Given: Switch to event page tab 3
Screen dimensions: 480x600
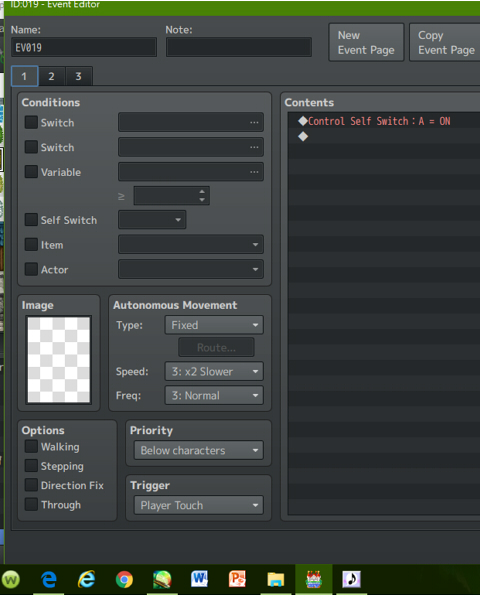Looking at the screenshot, I should [78, 76].
